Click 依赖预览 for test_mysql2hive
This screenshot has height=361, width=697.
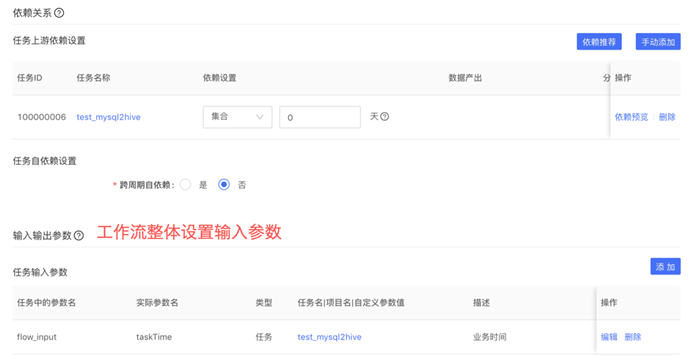(631, 117)
